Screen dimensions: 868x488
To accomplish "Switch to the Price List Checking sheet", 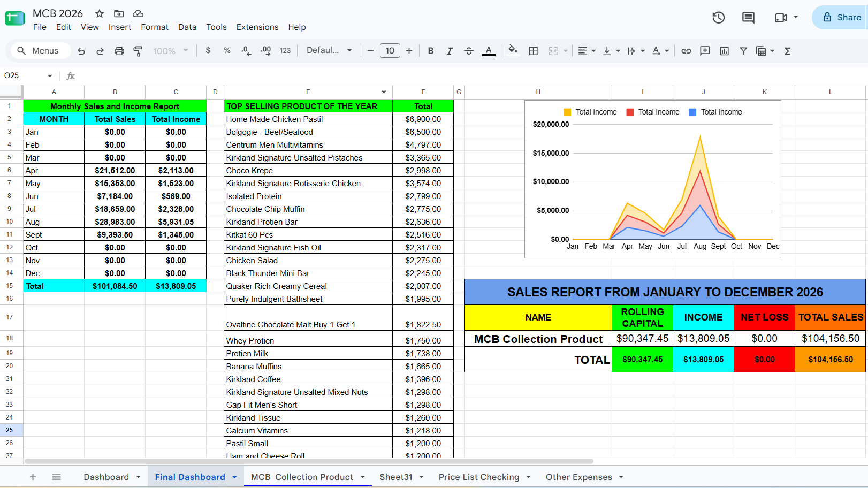I will [x=479, y=477].
